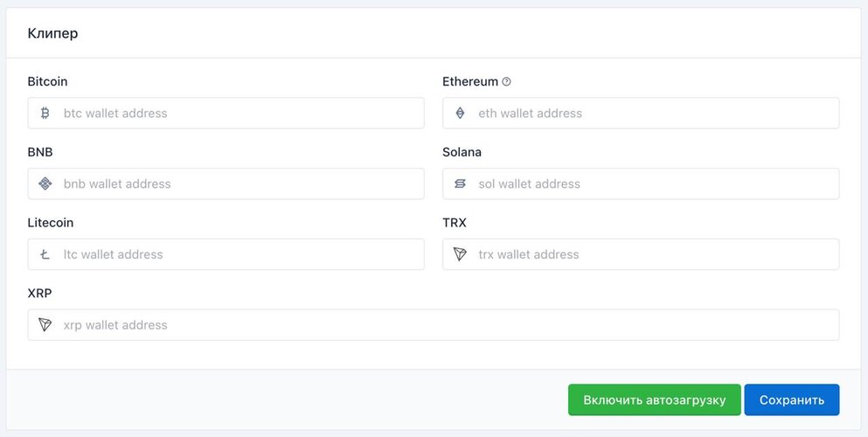Click the Litecoin symbol icon
Screen dimensions: 868x437
(45, 254)
